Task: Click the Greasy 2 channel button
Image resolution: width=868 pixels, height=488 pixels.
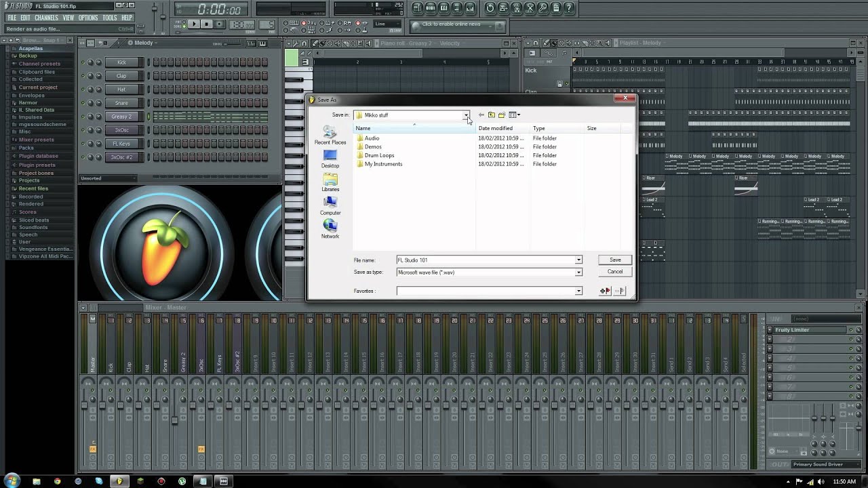Action: 121,117
